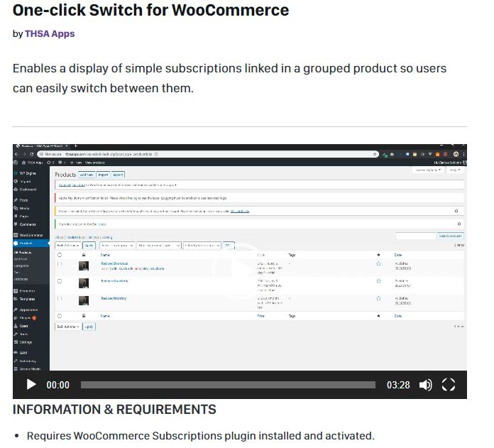Image resolution: width=494 pixels, height=448 pixels.
Task: Play the product demo video
Action: 31,385
